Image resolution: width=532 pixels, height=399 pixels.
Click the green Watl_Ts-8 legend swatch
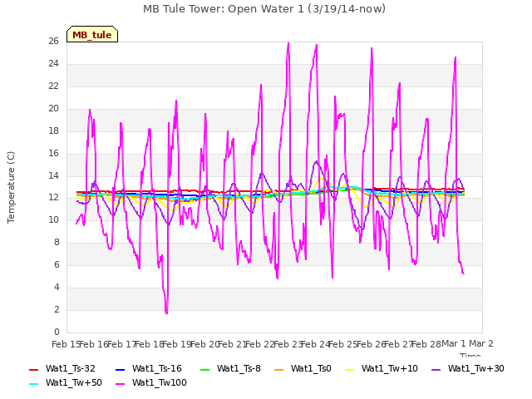click(205, 369)
